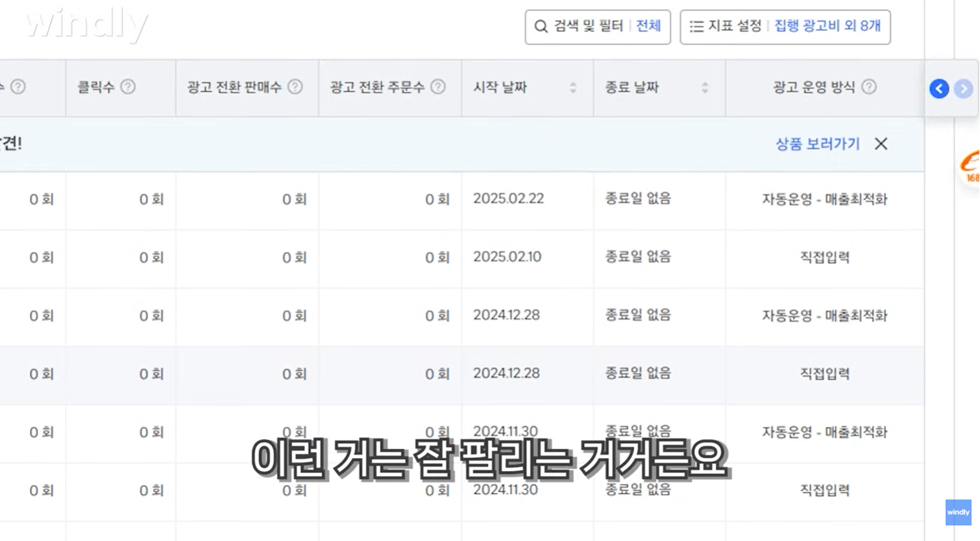The width and height of the screenshot is (980, 541).
Task: Click 직접입력 in the 2025.02.10 row
Action: [824, 258]
